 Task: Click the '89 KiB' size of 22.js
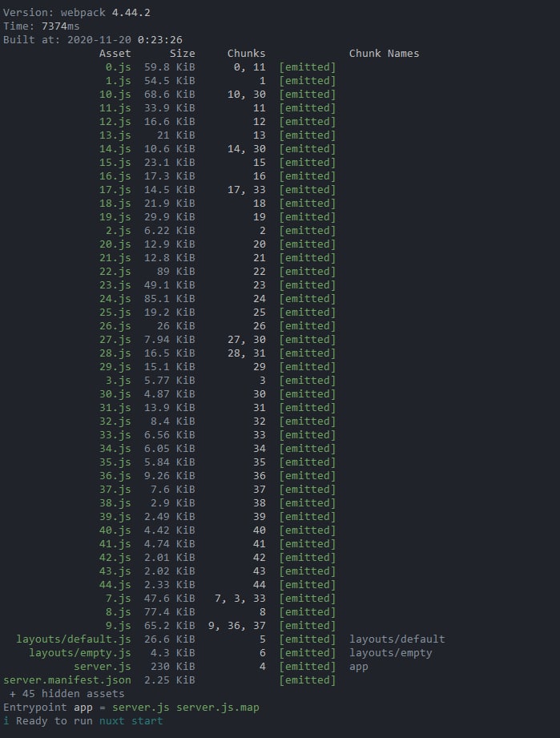[x=176, y=272]
